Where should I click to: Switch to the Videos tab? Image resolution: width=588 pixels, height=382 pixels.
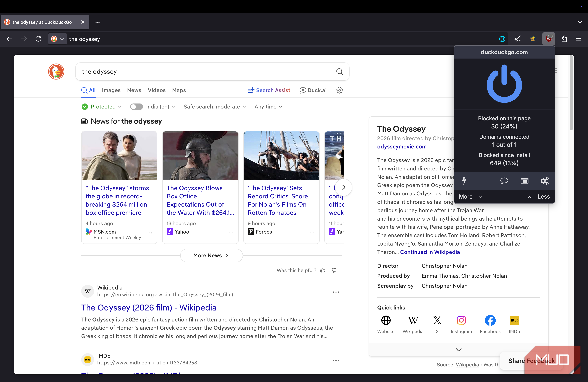157,90
